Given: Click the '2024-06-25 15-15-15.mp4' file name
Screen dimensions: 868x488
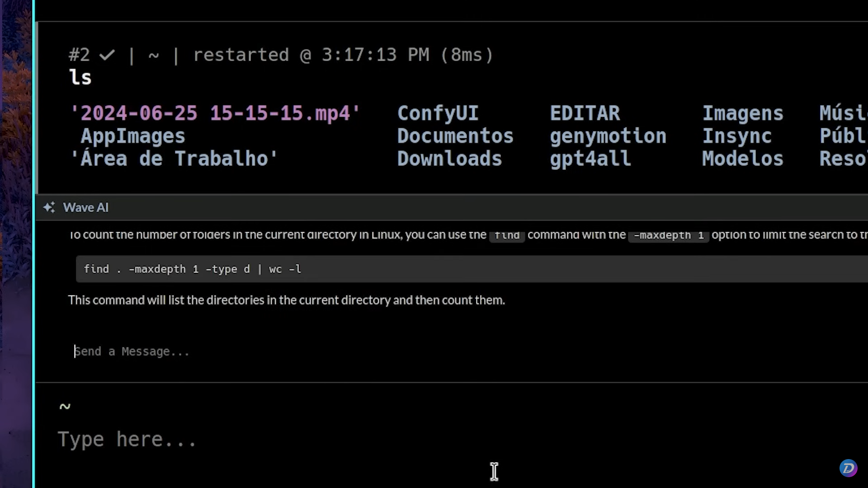Looking at the screenshot, I should [x=215, y=113].
